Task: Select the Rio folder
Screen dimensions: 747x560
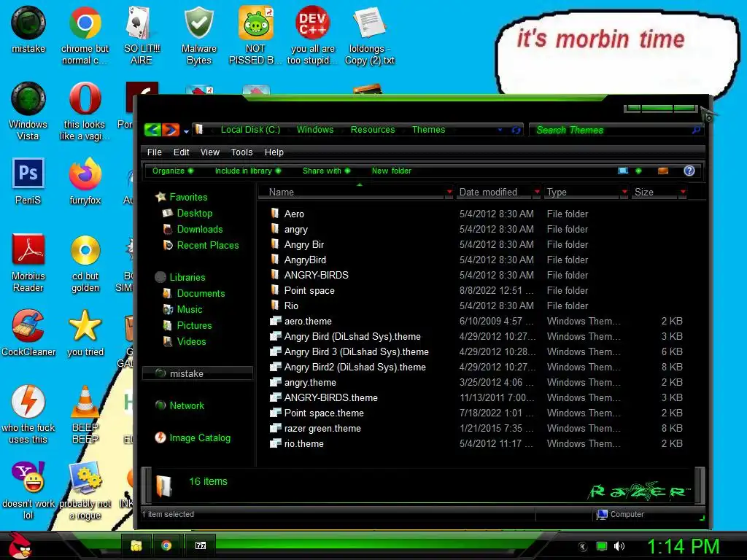Action: point(285,306)
